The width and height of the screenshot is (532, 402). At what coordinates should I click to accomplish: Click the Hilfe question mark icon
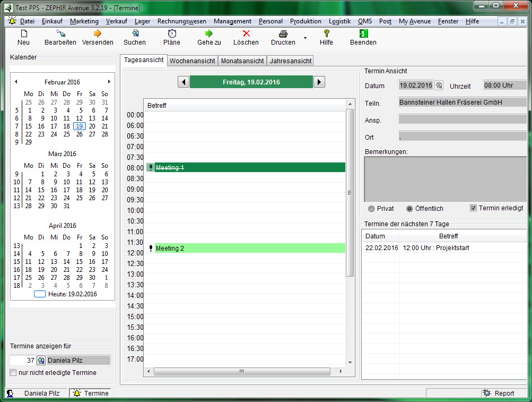(326, 33)
